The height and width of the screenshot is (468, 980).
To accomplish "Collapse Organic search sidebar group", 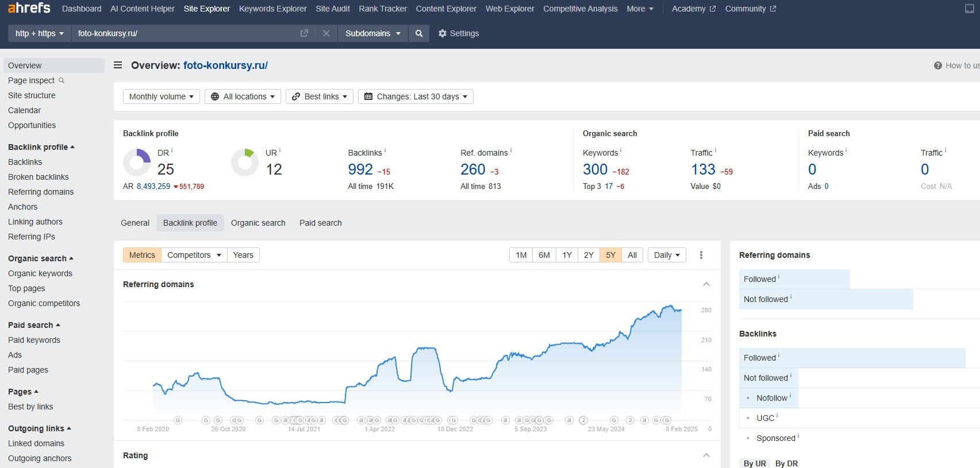I will 41,258.
